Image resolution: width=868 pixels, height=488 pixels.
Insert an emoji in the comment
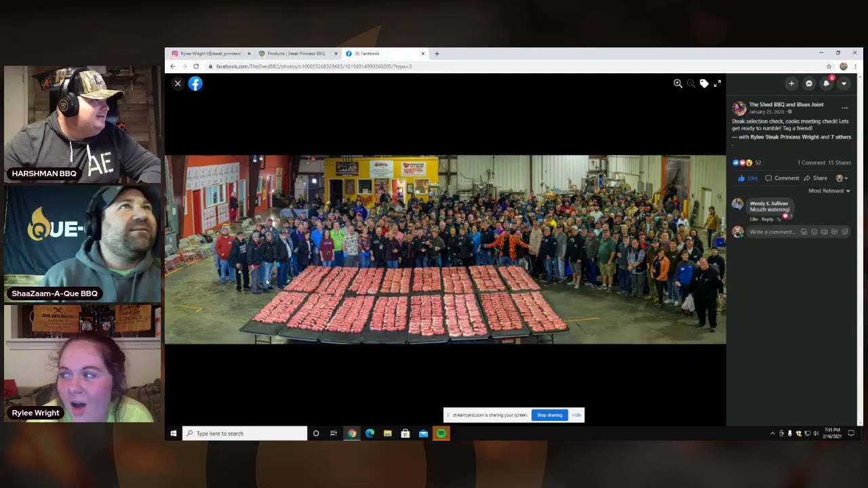[814, 232]
